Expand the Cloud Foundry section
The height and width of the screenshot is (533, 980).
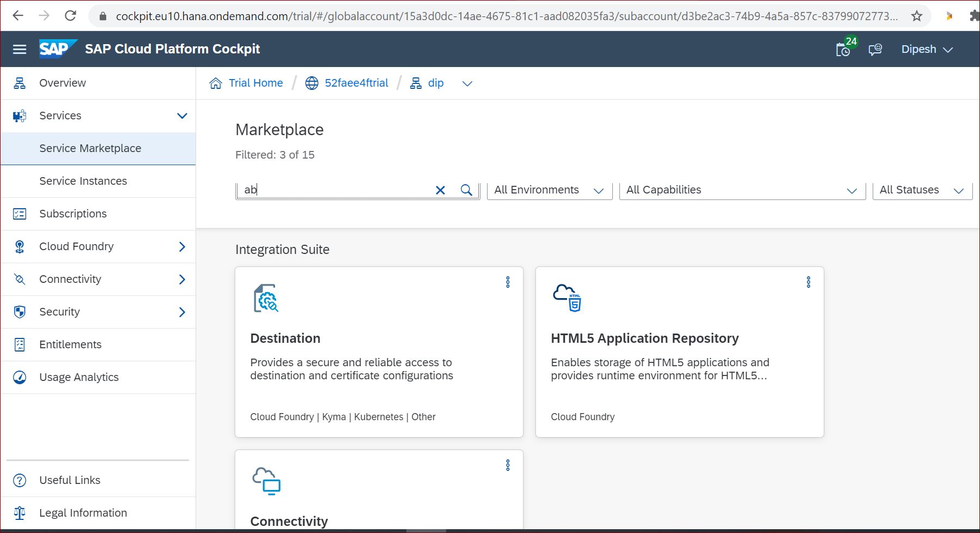pos(182,246)
